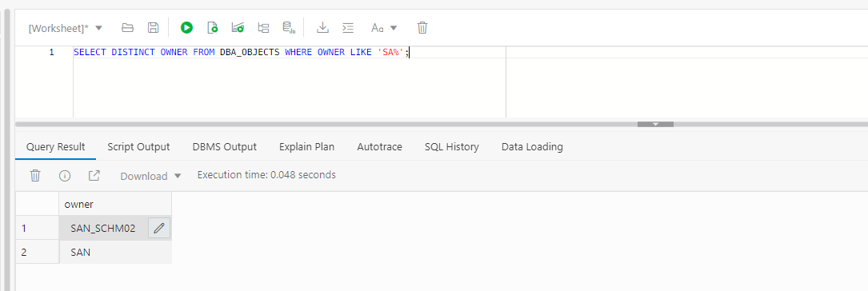Select row number 1 in results
This screenshot has height=291, width=868.
37,228
